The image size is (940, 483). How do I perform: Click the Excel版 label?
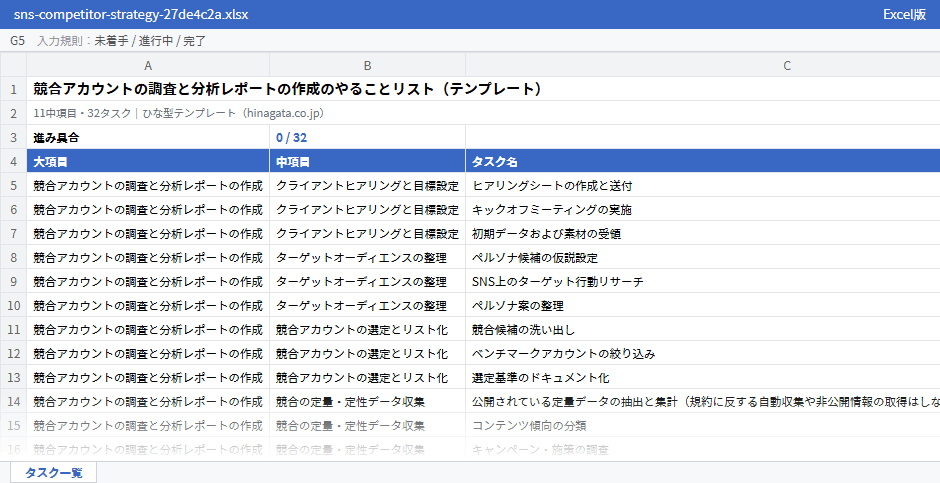pyautogui.click(x=905, y=14)
